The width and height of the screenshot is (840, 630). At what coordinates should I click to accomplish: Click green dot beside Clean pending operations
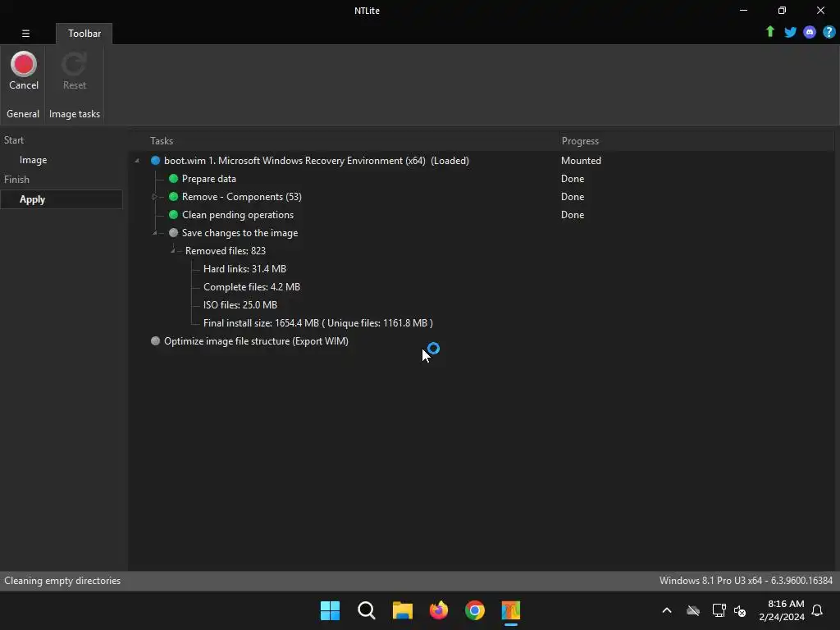[x=173, y=215]
